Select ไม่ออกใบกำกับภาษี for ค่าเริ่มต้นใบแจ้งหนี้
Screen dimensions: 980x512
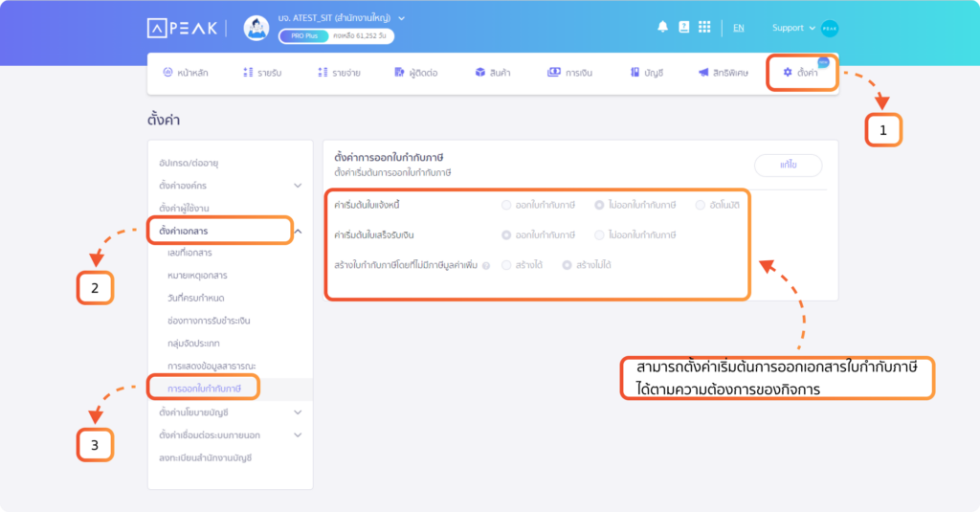tap(599, 205)
